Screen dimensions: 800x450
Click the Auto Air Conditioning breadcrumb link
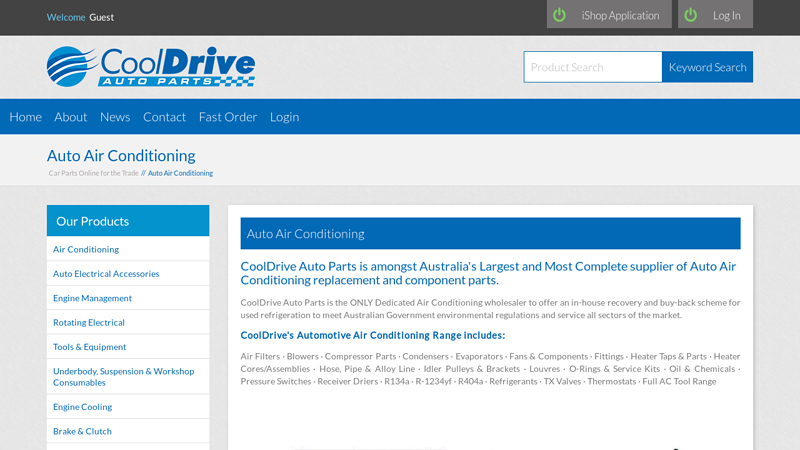pos(180,173)
